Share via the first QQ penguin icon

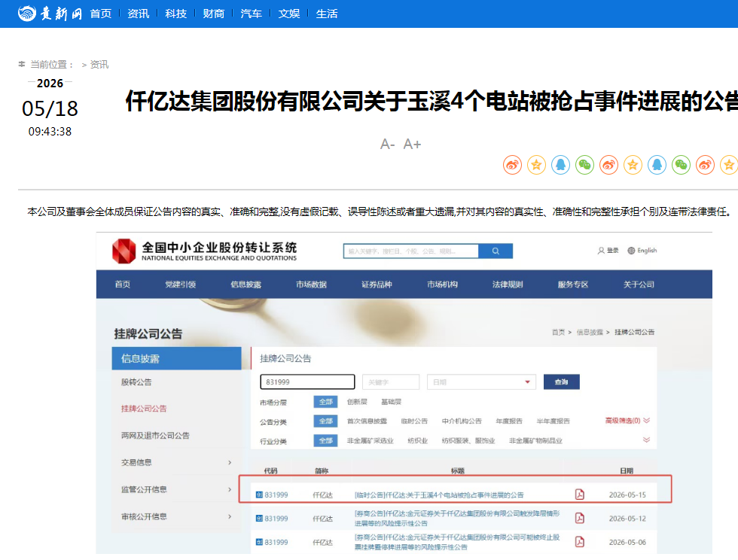coord(560,165)
